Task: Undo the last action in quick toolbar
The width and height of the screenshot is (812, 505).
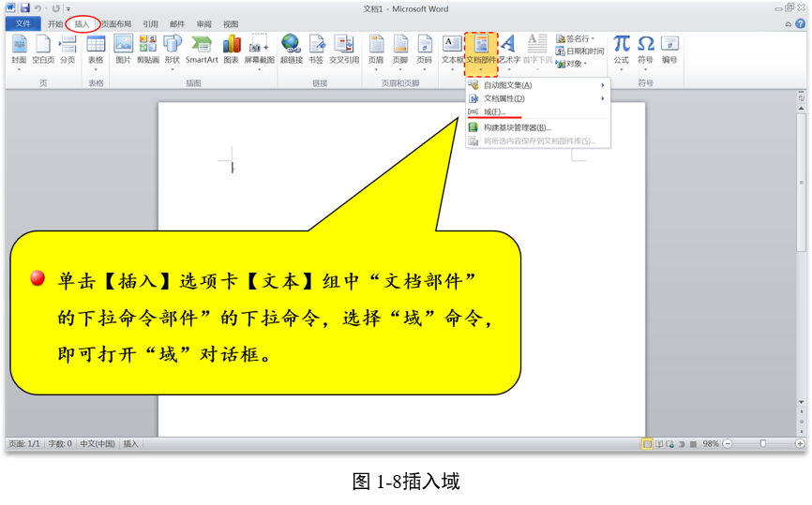Action: click(38, 8)
